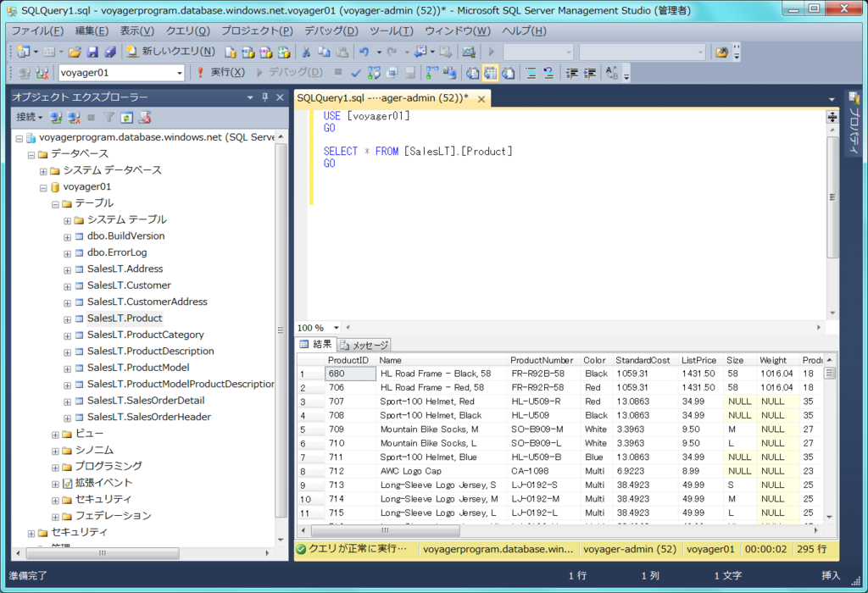868x593 pixels.
Task: Click the Activity Monitor icon in top toolbar
Action: click(x=468, y=52)
